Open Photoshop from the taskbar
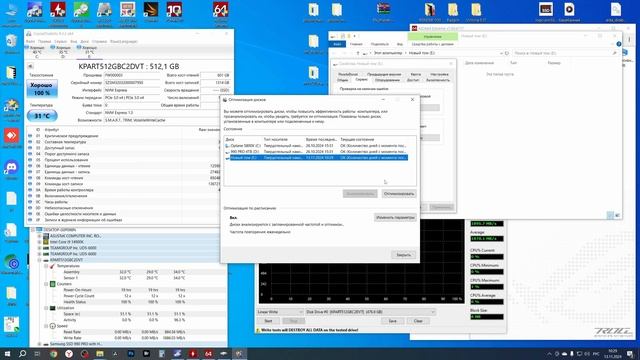 [x=131, y=353]
